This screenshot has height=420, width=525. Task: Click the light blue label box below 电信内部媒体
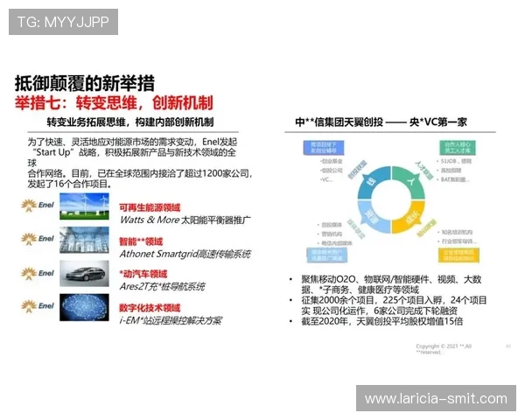[x=326, y=255]
